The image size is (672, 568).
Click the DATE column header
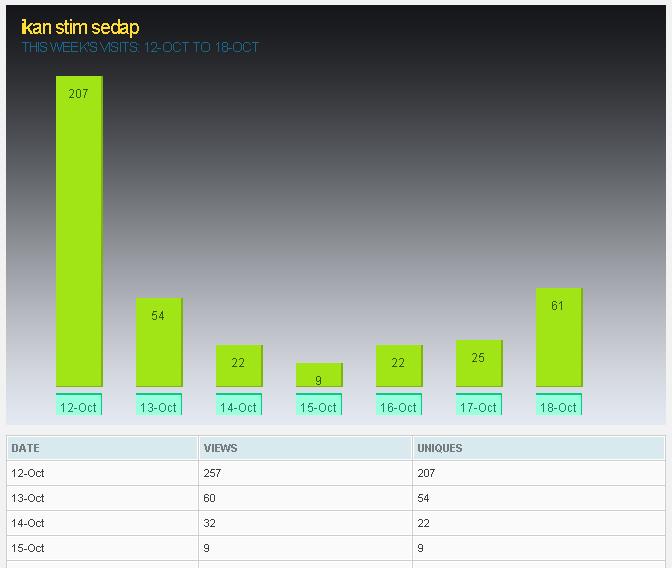coord(103,448)
